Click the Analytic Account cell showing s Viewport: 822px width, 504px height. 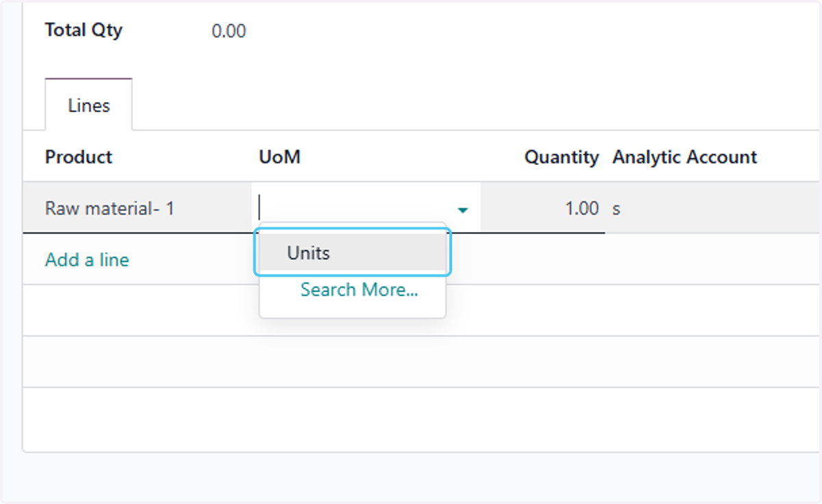pyautogui.click(x=712, y=208)
